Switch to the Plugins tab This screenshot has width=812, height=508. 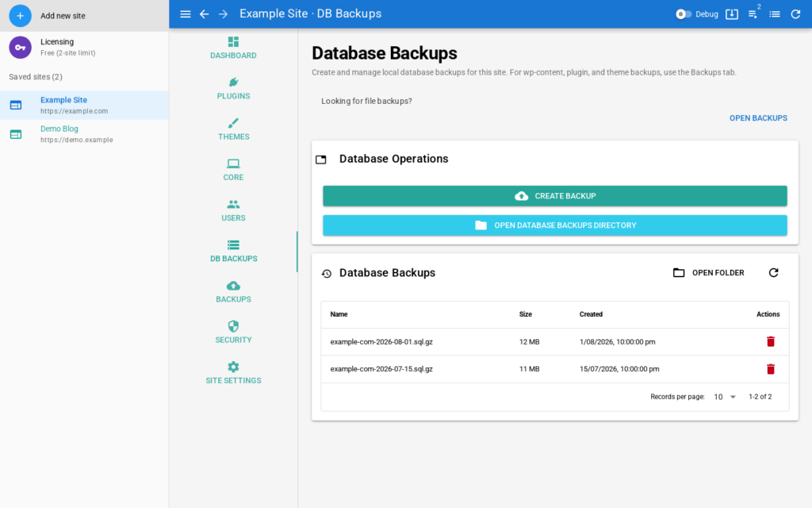[x=233, y=89]
